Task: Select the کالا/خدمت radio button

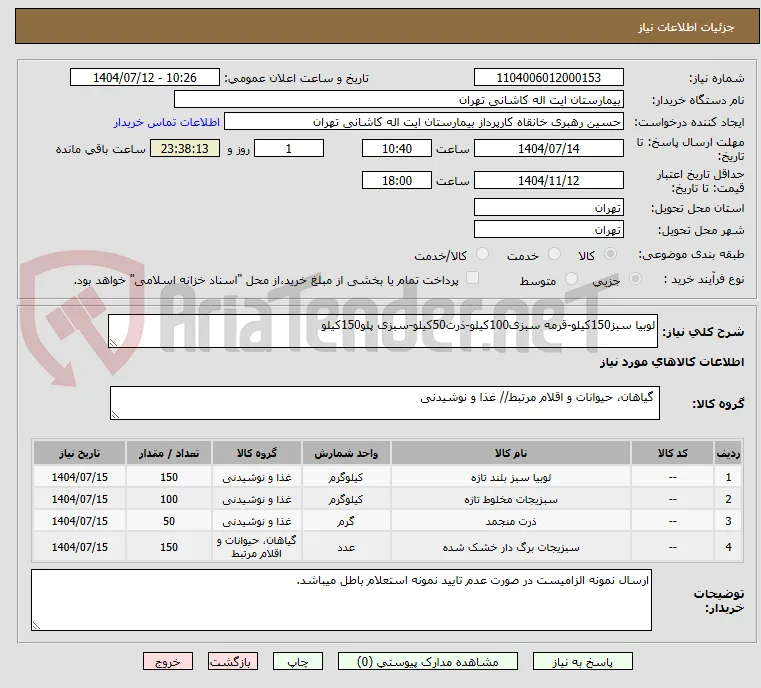Action: click(x=482, y=254)
